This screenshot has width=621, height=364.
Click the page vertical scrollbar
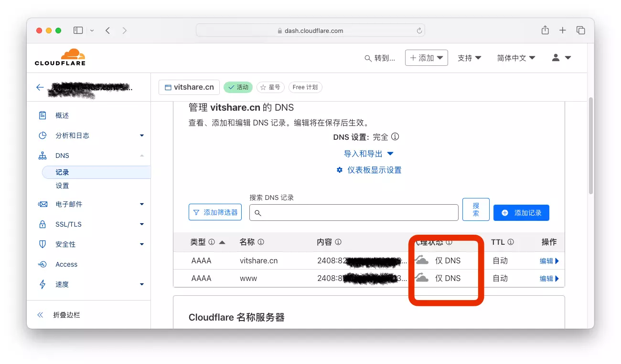591,146
